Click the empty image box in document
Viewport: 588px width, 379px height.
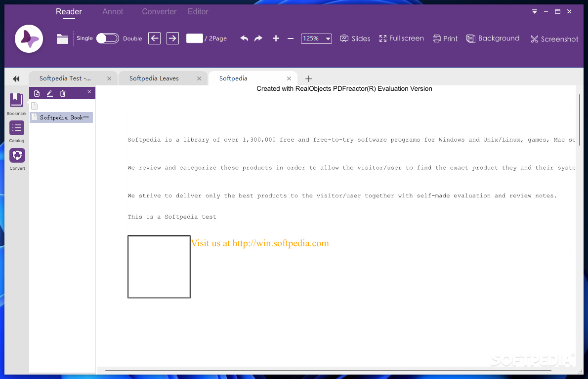point(159,266)
